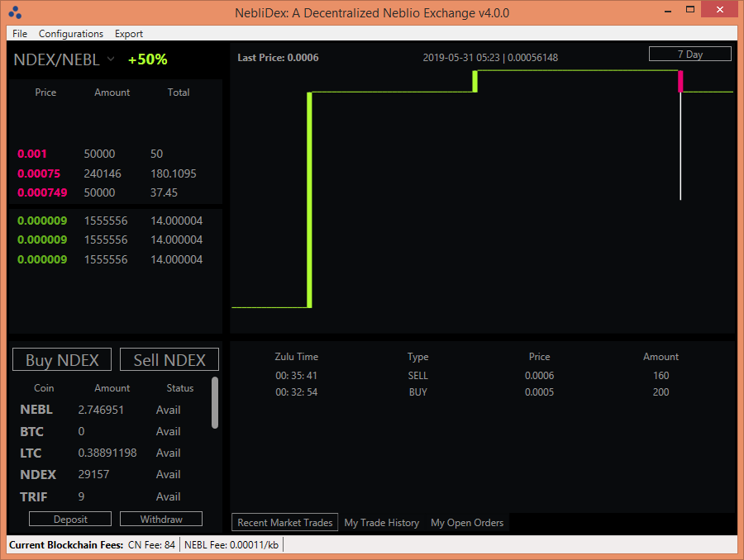The width and height of the screenshot is (744, 560).
Task: Click the trade amount 200
Action: [661, 392]
